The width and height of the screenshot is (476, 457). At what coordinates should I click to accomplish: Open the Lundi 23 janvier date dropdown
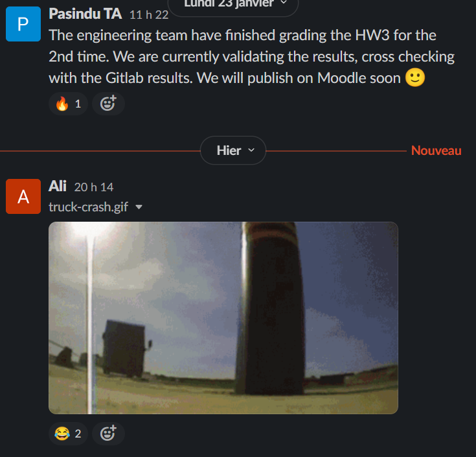pyautogui.click(x=233, y=5)
